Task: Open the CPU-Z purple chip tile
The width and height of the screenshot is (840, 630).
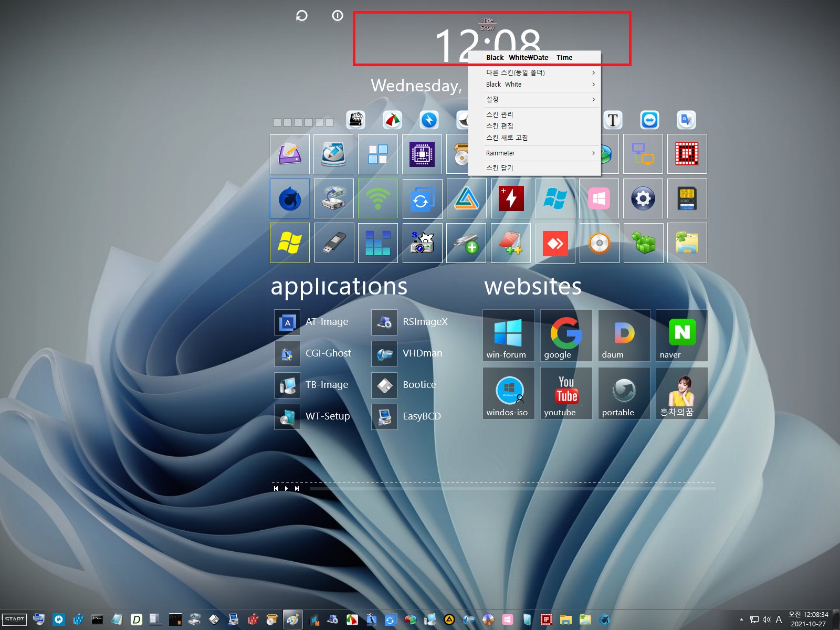Action: click(x=422, y=154)
